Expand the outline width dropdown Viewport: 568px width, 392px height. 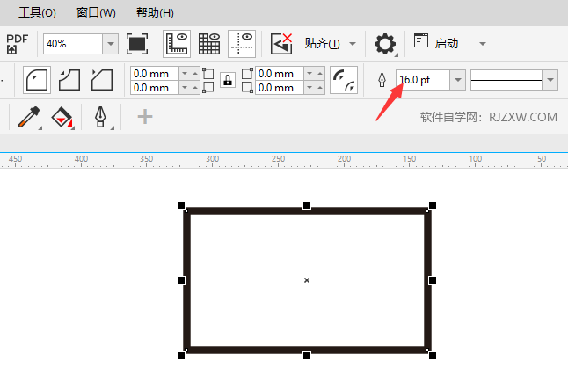pyautogui.click(x=458, y=80)
